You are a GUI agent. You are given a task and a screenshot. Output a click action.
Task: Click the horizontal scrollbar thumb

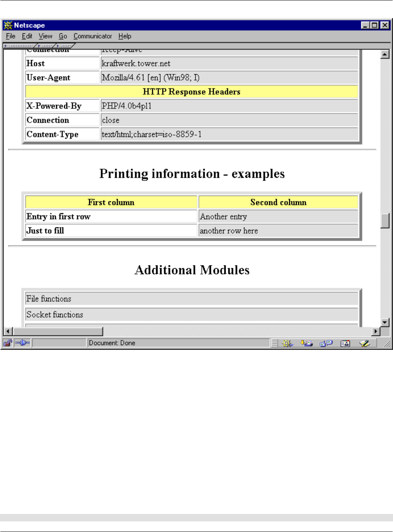[x=58, y=331]
